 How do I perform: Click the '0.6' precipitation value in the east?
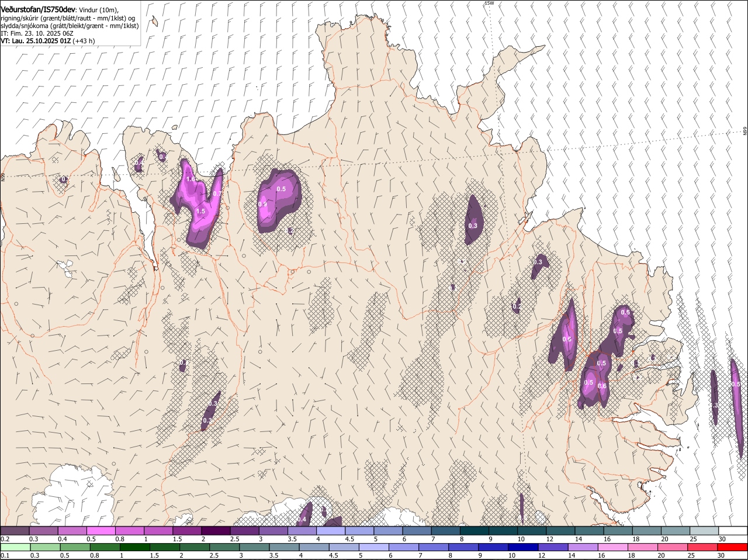point(602,386)
